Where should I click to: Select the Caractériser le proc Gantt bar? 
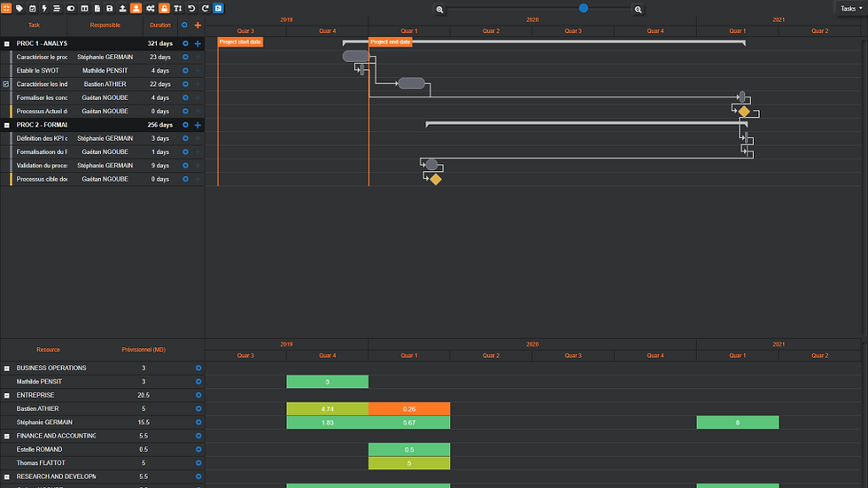pyautogui.click(x=356, y=56)
